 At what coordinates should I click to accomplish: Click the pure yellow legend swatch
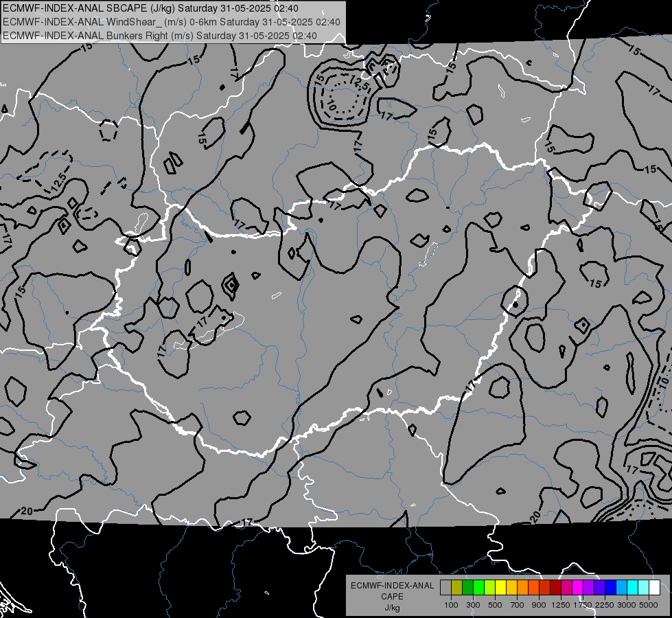(500, 587)
